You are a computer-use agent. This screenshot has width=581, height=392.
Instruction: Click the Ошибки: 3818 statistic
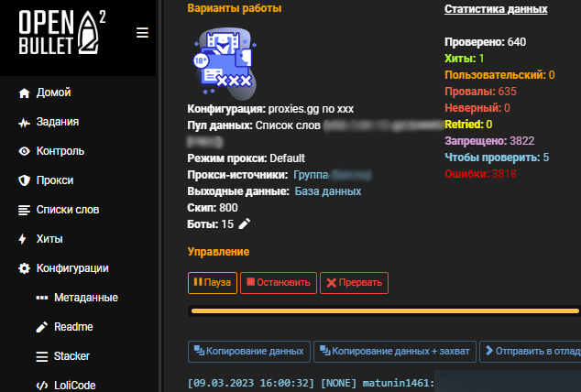point(480,174)
